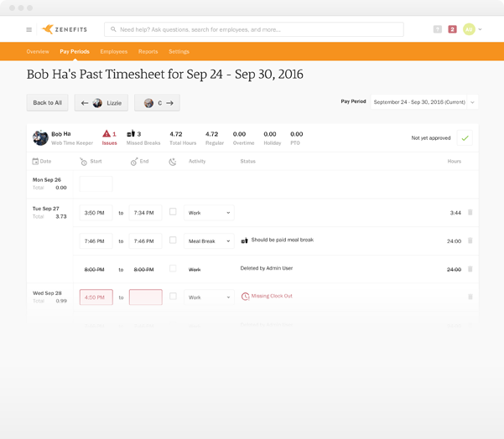
Task: Toggle checkbox on Meal Break row
Action: coord(173,240)
